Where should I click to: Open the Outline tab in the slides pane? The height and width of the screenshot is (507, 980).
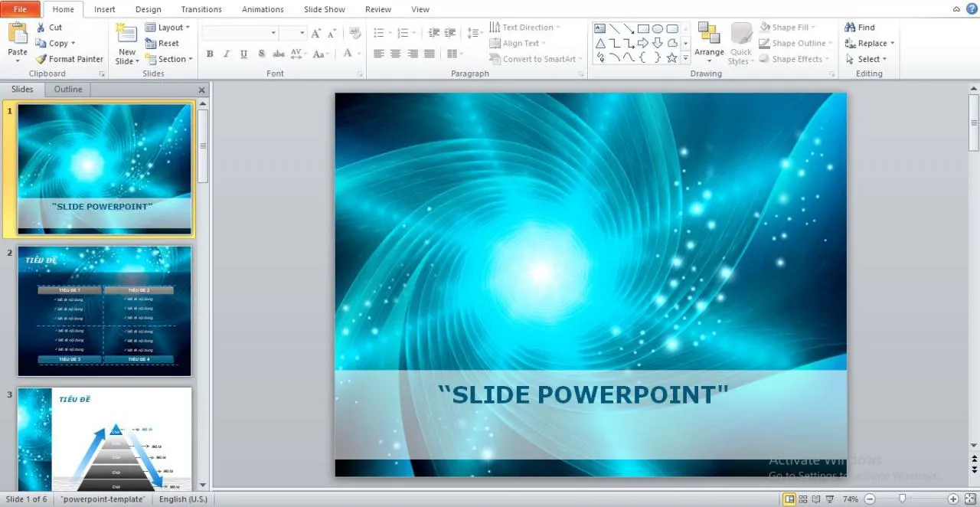click(x=67, y=89)
